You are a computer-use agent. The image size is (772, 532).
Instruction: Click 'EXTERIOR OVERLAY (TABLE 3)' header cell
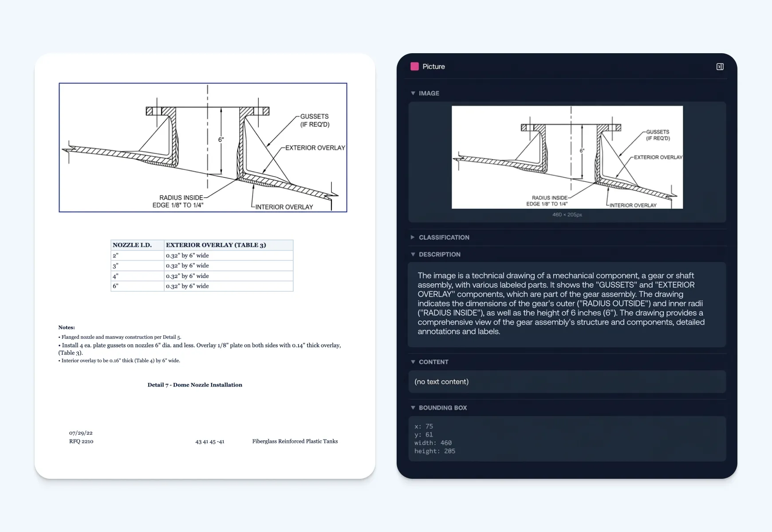228,245
